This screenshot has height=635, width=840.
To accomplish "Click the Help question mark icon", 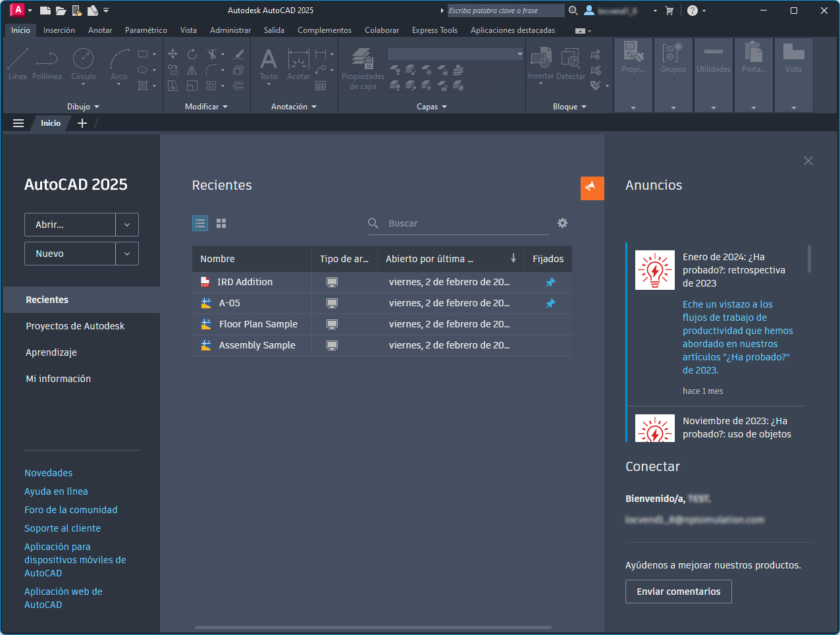I will tap(693, 11).
